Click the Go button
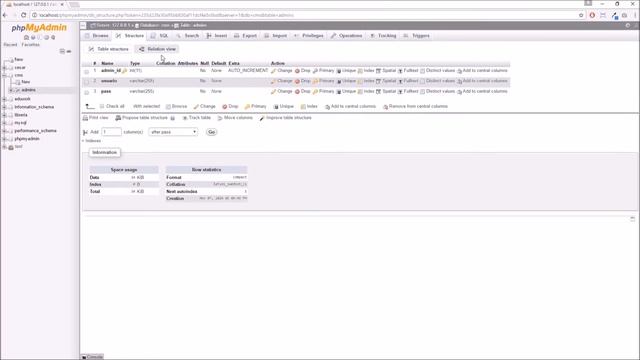This screenshot has height=360, width=640. pos(211,132)
